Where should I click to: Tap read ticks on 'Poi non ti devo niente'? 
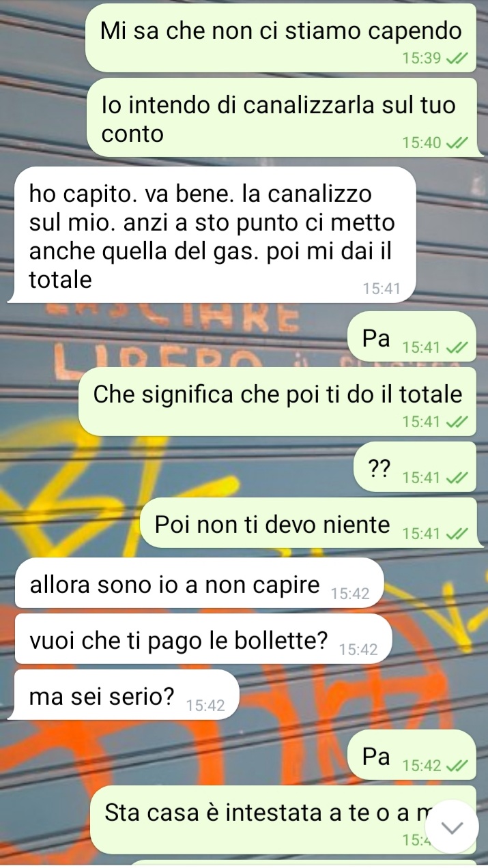457,534
